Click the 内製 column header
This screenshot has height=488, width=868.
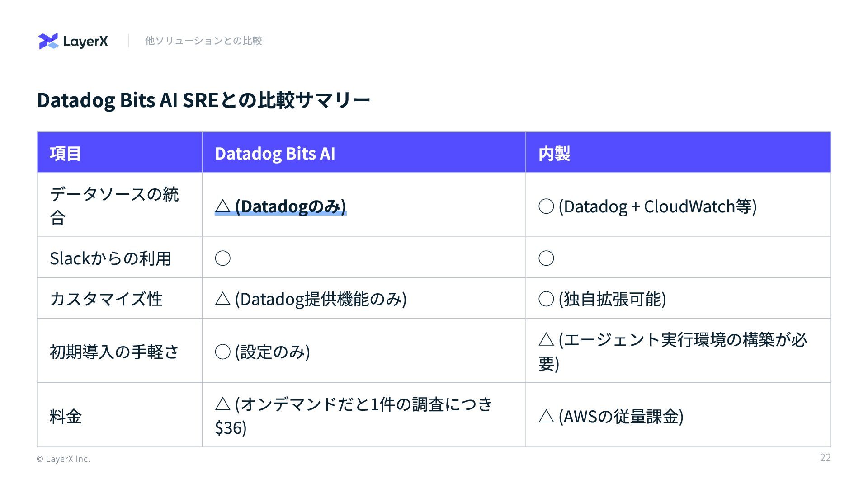[x=554, y=154]
